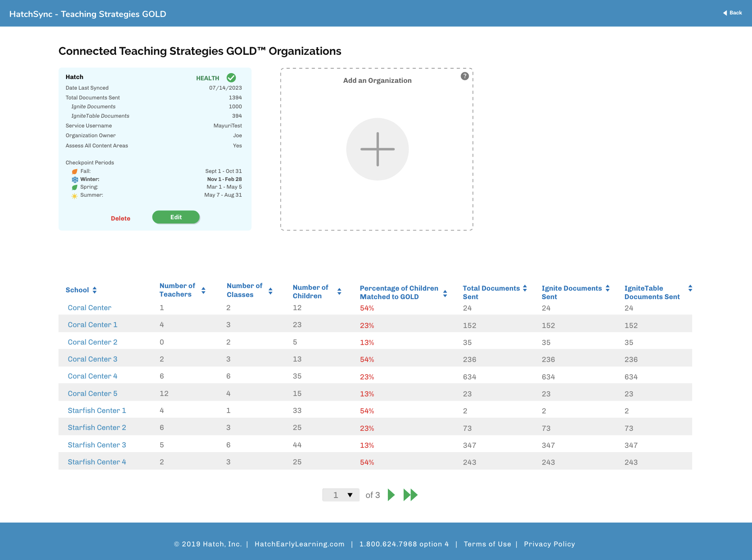
Task: Click the School column header
Action: pyautogui.click(x=77, y=290)
